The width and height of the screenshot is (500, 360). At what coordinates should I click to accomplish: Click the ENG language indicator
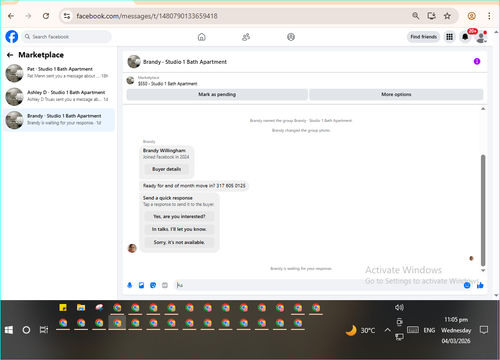429,330
